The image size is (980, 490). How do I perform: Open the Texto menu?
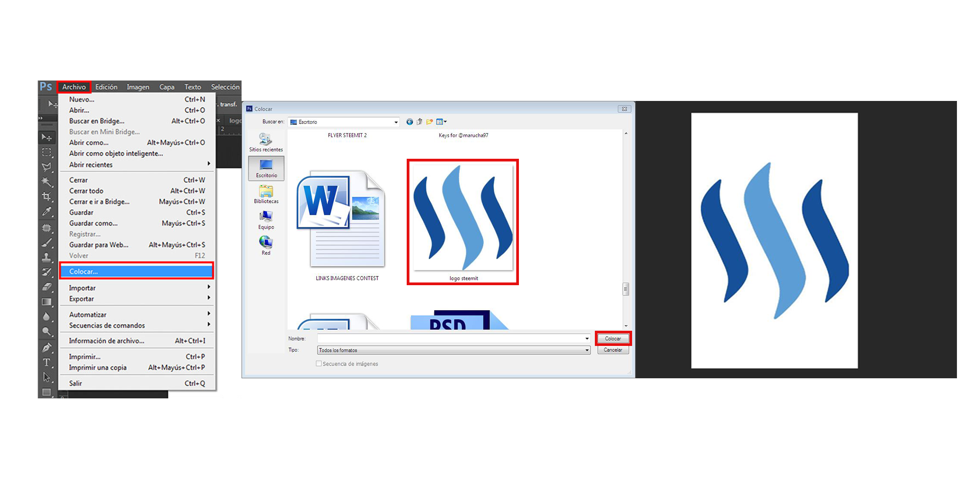[x=193, y=87]
